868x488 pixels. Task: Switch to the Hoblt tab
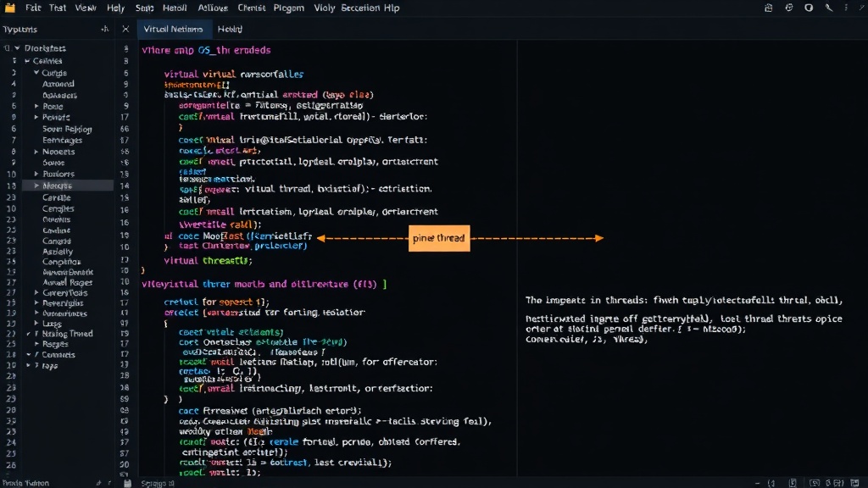coord(230,29)
